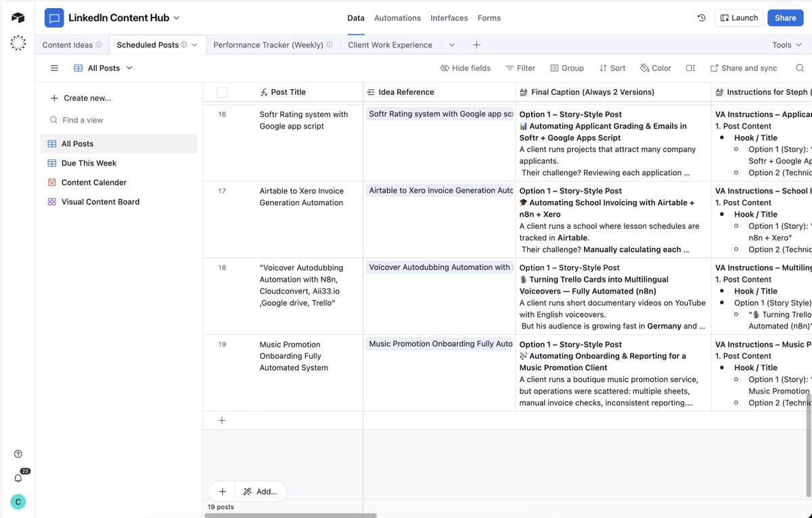Screen dimensions: 812x518
Task: Click the Voicover Autodubbing Idea Reference chip
Action: (x=439, y=267)
